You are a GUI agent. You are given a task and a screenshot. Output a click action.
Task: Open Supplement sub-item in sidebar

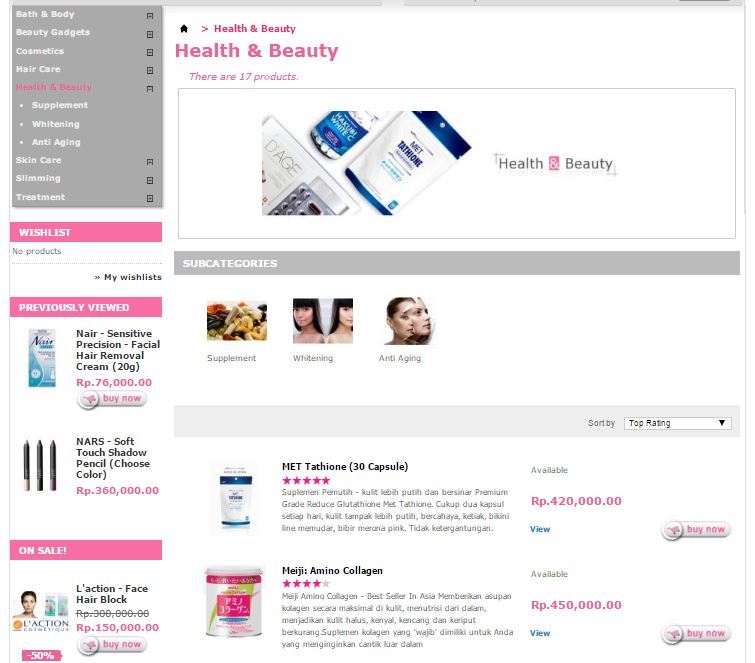60,105
